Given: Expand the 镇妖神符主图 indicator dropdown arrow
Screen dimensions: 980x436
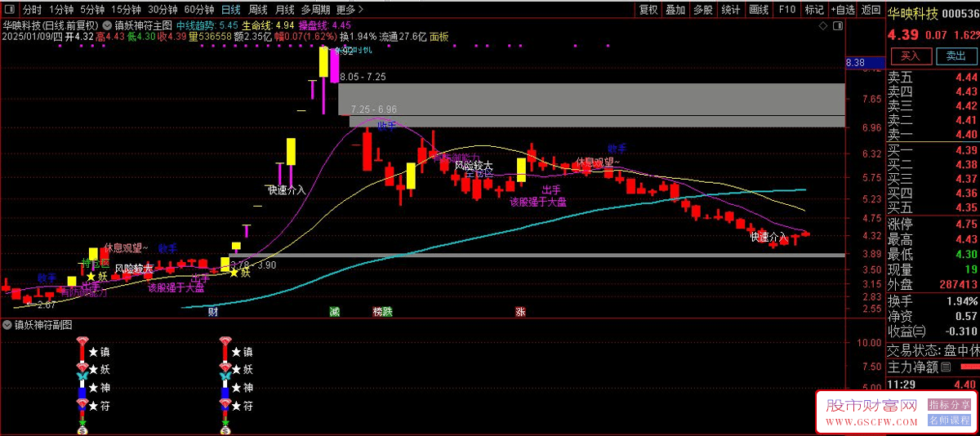Looking at the screenshot, I should [x=108, y=24].
